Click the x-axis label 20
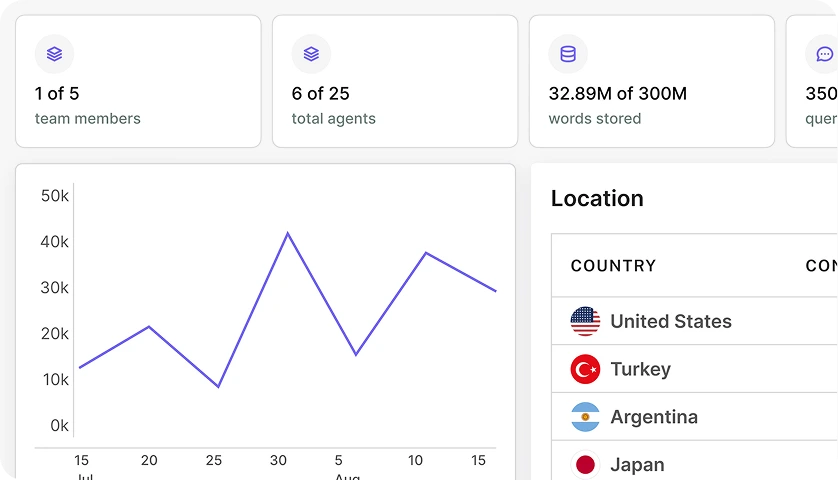This screenshot has width=838, height=480. 149,460
